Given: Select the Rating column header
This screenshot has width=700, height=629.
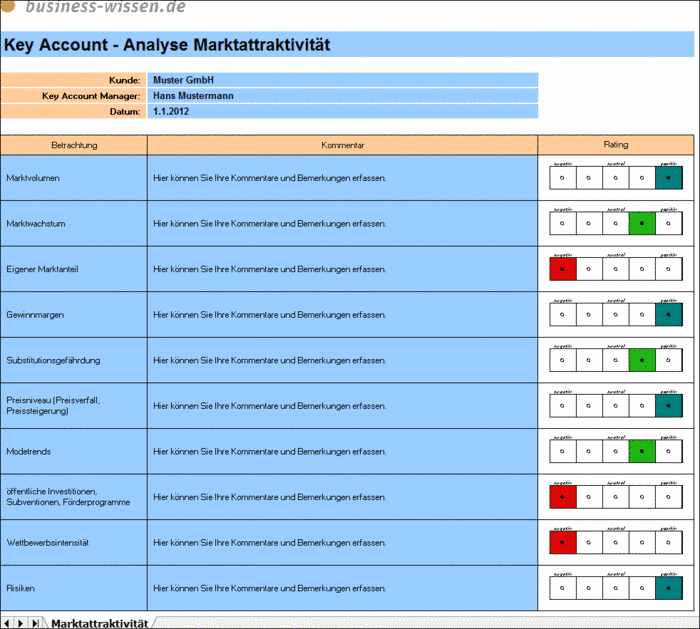Looking at the screenshot, I should 616,145.
